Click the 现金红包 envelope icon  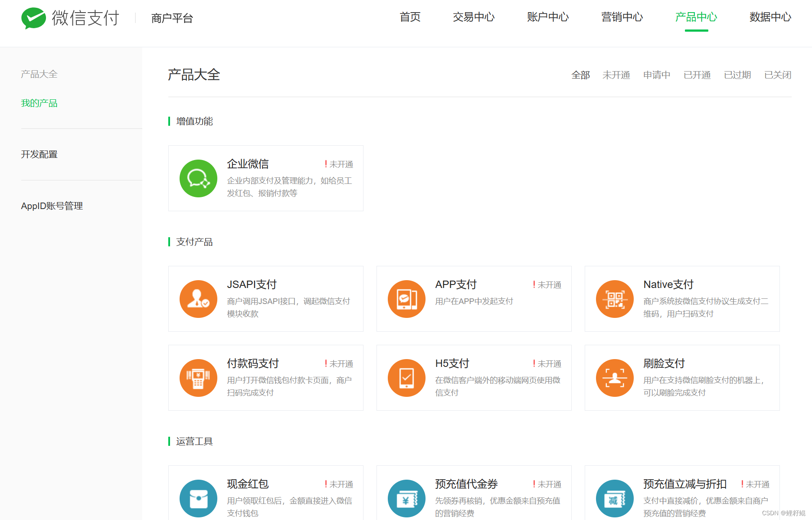click(x=198, y=498)
